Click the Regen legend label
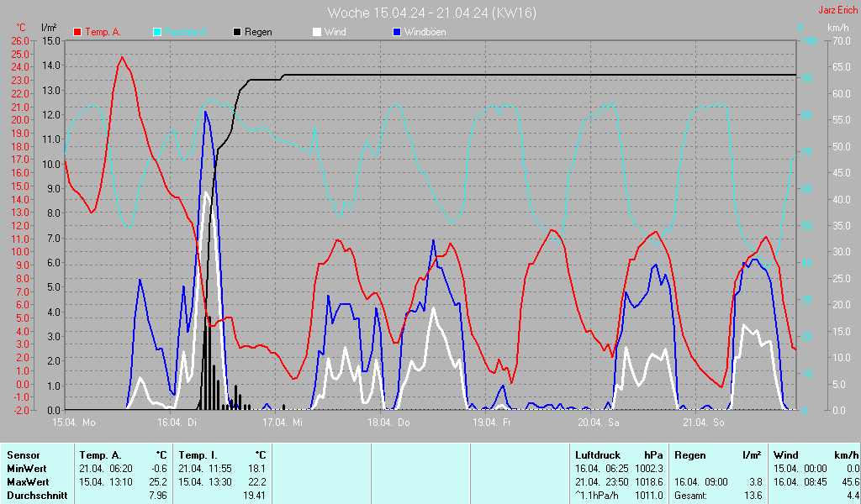Image resolution: width=861 pixels, height=504 pixels. pos(258,33)
